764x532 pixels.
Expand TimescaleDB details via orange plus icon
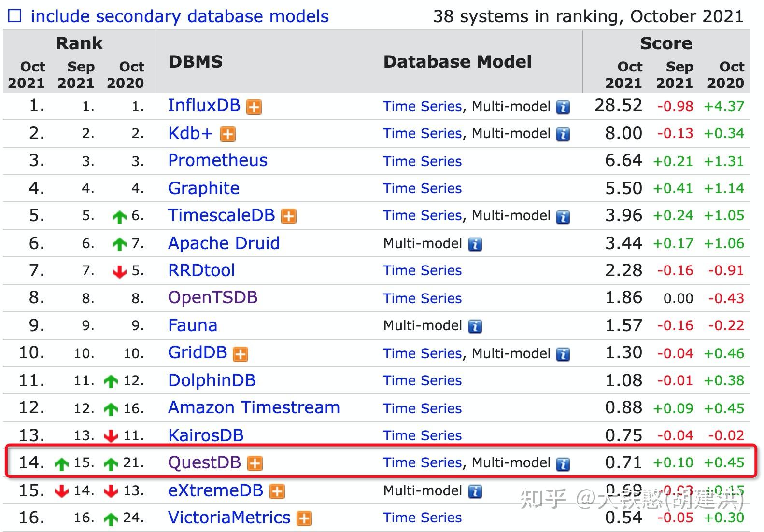click(x=289, y=216)
